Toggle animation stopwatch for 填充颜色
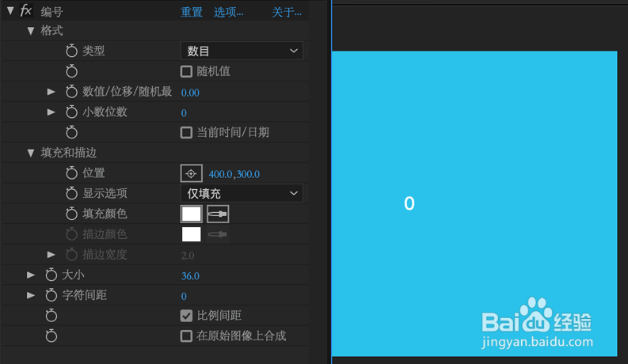 point(72,214)
